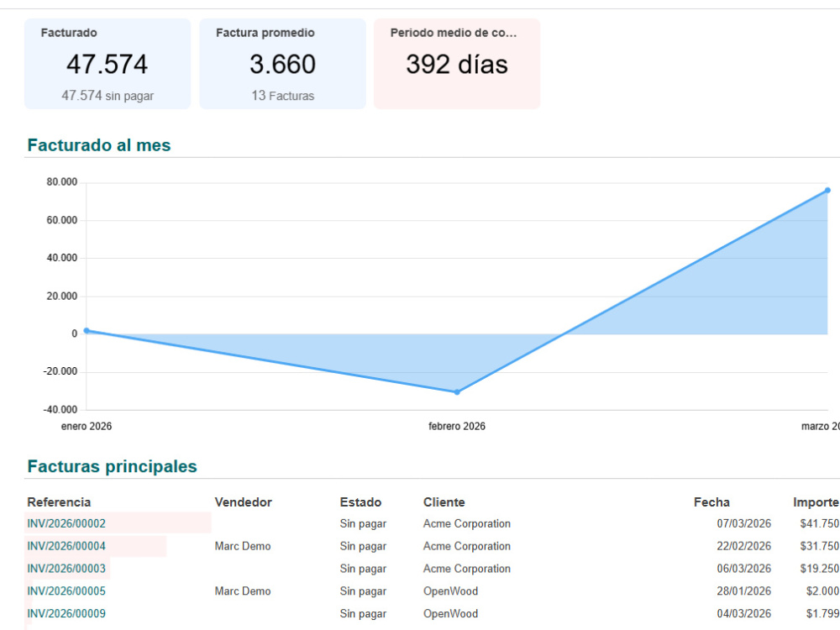Screen dimensions: 840x630
Task: Select the enero 2026 chart data point
Action: [87, 331]
